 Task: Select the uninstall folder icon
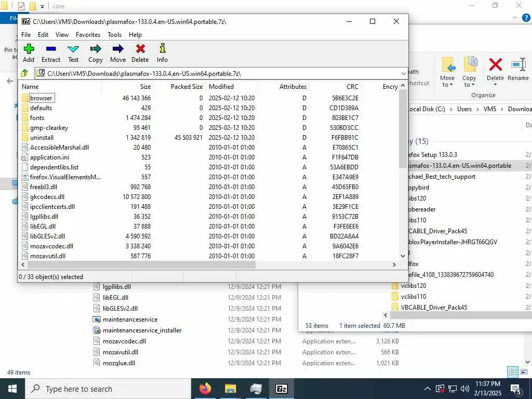(x=25, y=137)
